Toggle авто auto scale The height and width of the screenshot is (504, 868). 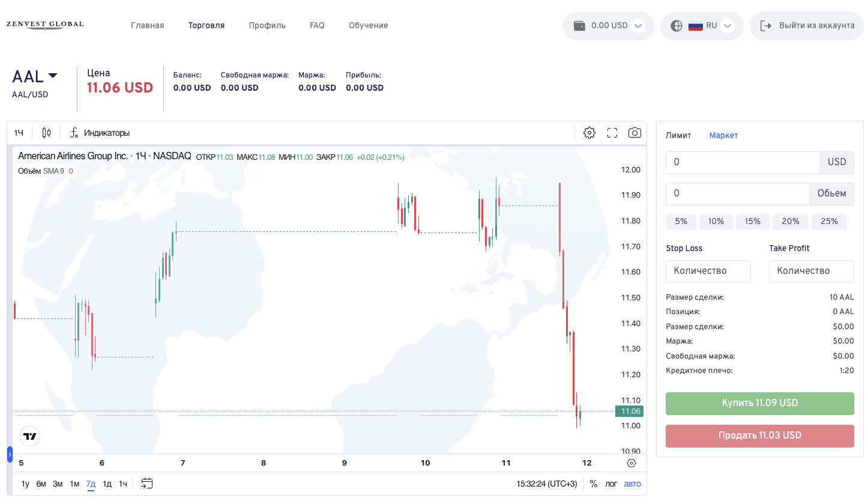point(632,484)
